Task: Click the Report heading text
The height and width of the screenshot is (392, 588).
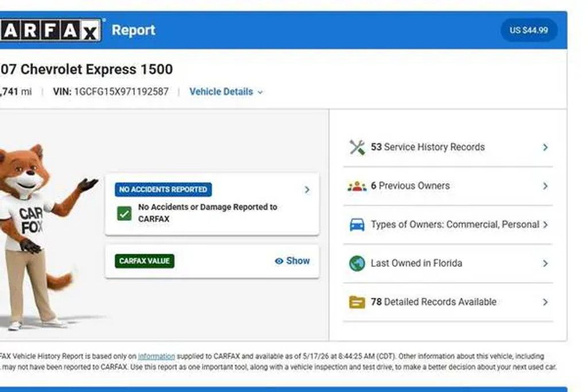Action: (x=133, y=30)
